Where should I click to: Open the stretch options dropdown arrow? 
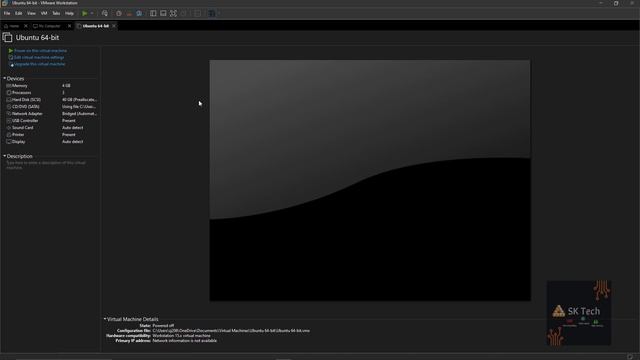tap(219, 13)
